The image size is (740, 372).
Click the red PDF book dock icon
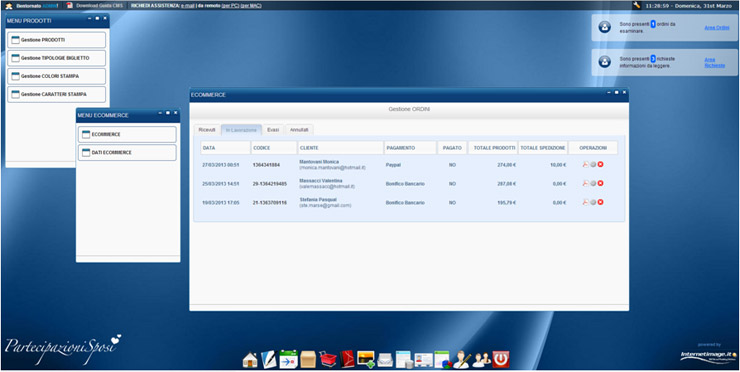(347, 359)
